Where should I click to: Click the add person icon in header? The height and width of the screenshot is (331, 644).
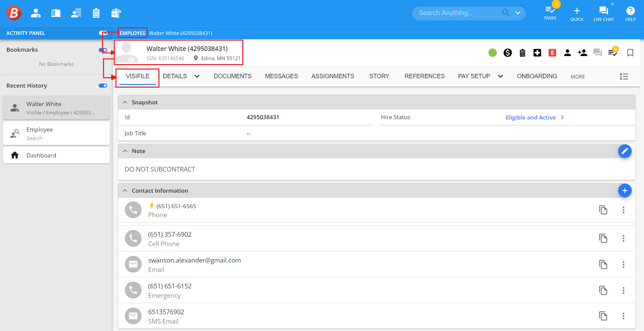[583, 53]
